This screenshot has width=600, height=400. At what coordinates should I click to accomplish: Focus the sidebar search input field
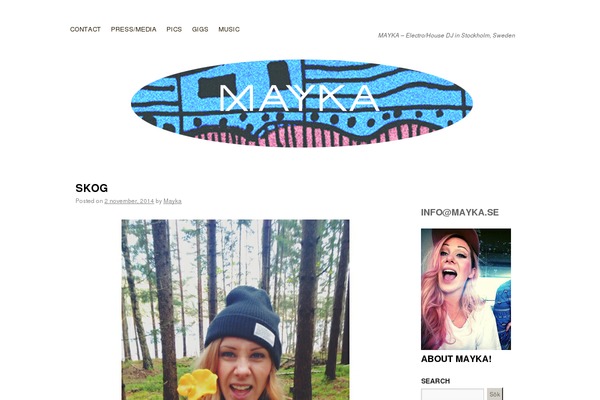coord(452,394)
